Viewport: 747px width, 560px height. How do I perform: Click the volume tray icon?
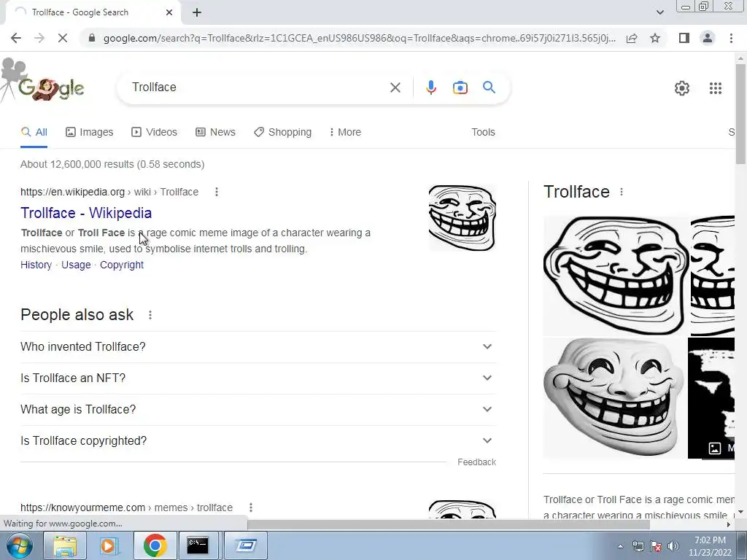point(673,546)
